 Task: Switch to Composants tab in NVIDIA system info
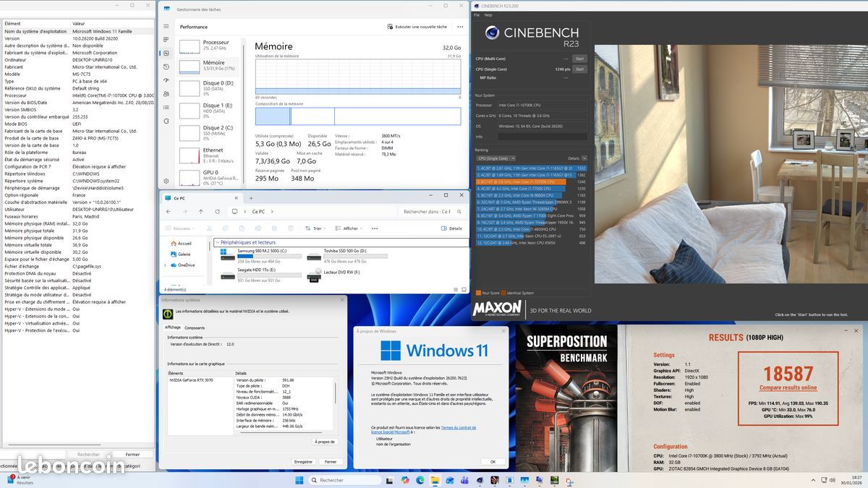(x=195, y=328)
